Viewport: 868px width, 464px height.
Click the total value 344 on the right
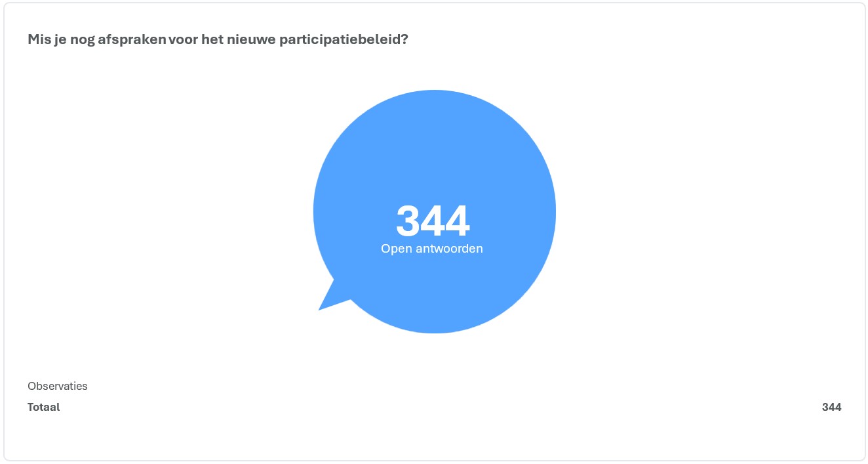click(x=831, y=407)
